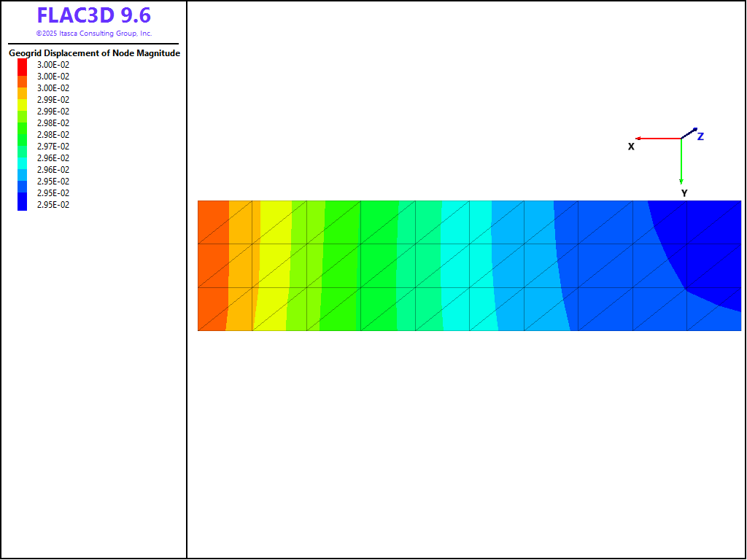The width and height of the screenshot is (747, 560).
Task: Select the yellow contour band on geogrid
Action: pyautogui.click(x=274, y=265)
